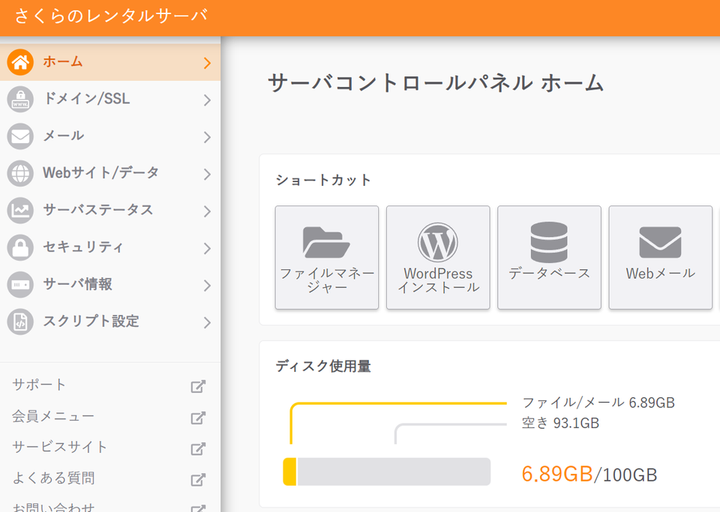The image size is (720, 512).
Task: Click the サーバ情報 server icon
Action: click(x=20, y=284)
